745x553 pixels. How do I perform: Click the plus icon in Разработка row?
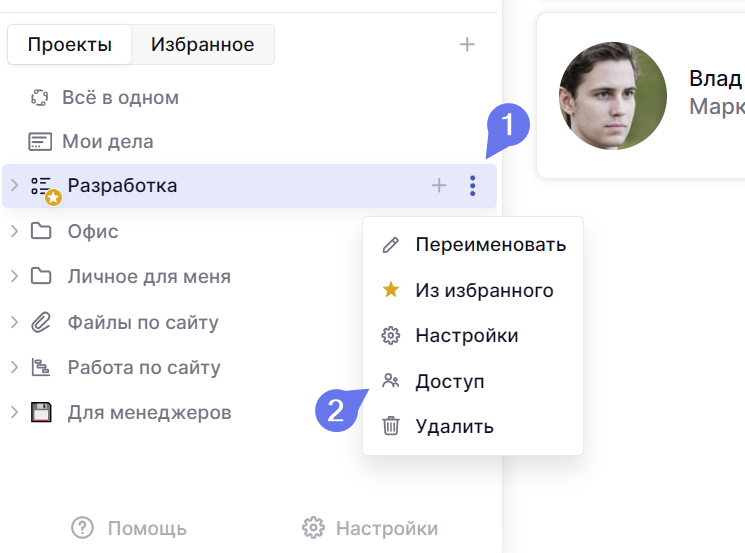pyautogui.click(x=438, y=186)
